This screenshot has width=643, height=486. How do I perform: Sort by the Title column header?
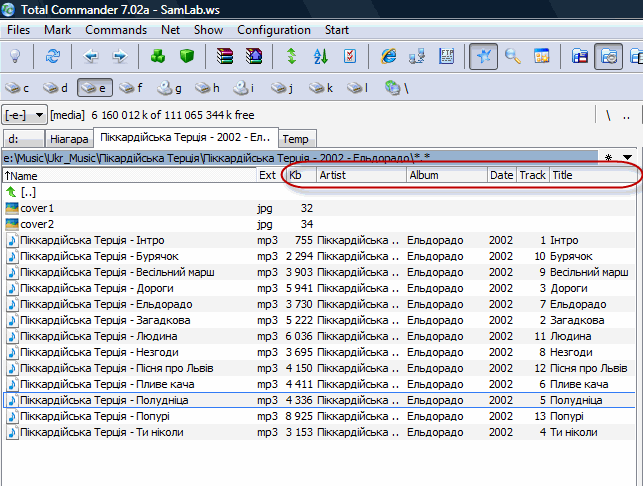coord(593,176)
